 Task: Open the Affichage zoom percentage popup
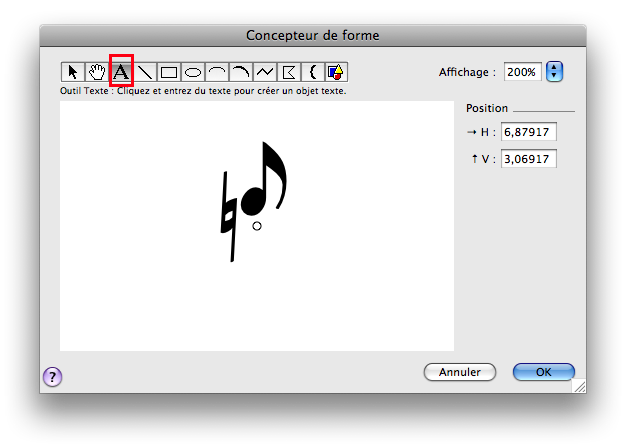[555, 72]
